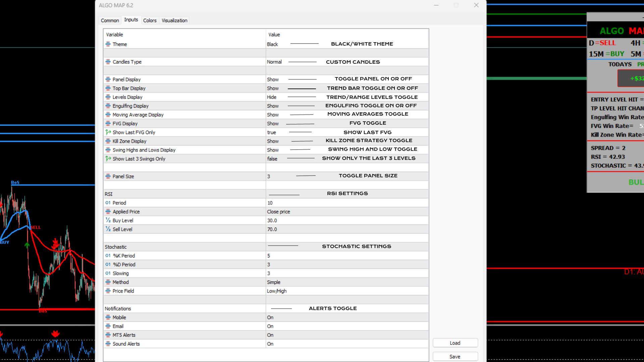Click the Candles Type parameter icon
The image size is (644, 362).
click(108, 62)
